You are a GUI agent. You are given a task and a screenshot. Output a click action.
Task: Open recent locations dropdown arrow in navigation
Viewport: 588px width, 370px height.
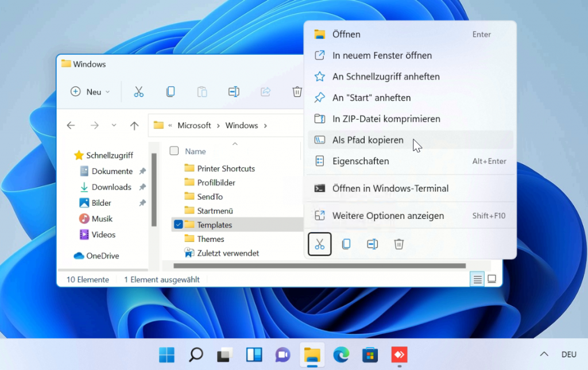pos(114,125)
